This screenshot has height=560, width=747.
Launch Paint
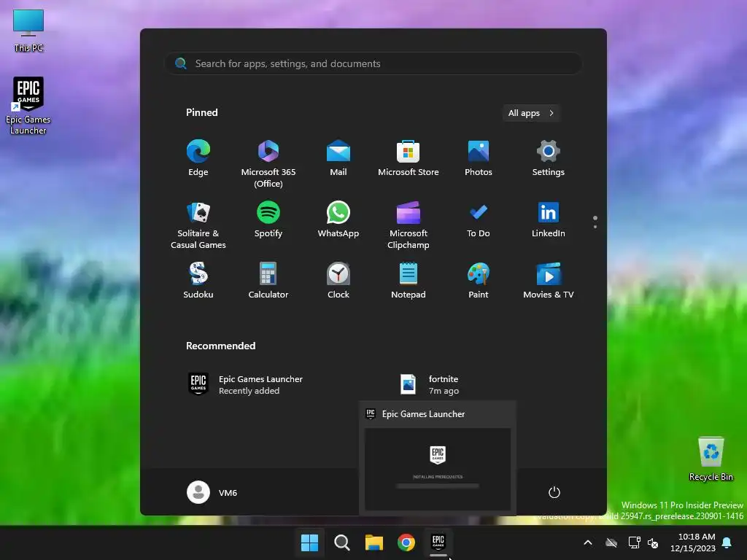tap(479, 281)
